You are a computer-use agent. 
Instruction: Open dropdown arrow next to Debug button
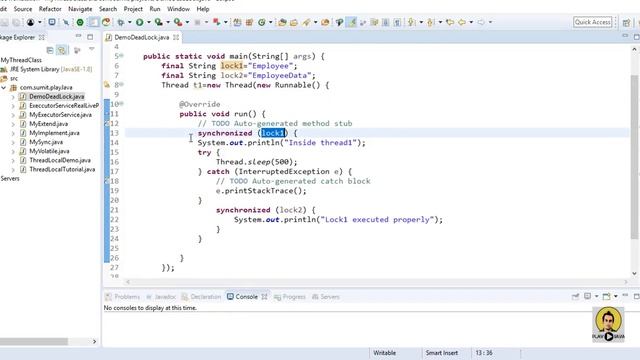(129, 22)
